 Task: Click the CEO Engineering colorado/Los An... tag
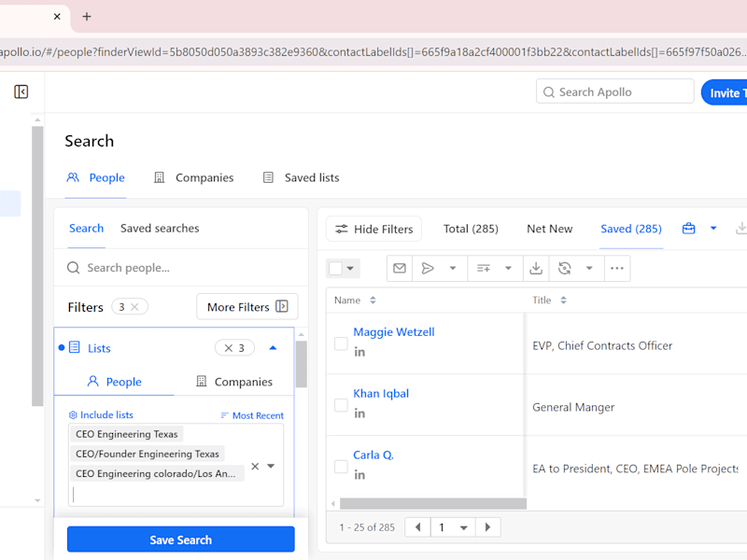pos(156,473)
